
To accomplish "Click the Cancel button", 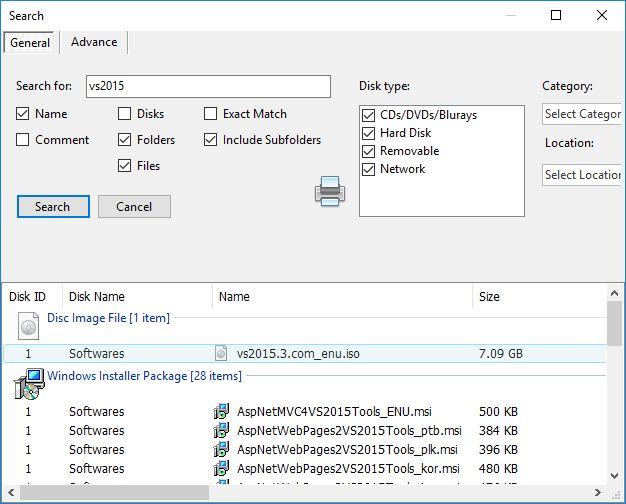I will [x=134, y=206].
